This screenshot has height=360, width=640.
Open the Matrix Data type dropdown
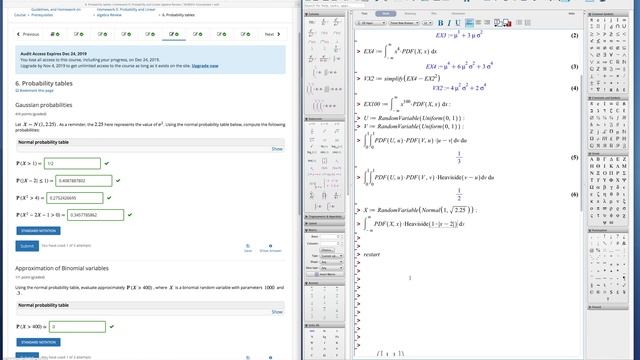pyautogui.click(x=331, y=268)
